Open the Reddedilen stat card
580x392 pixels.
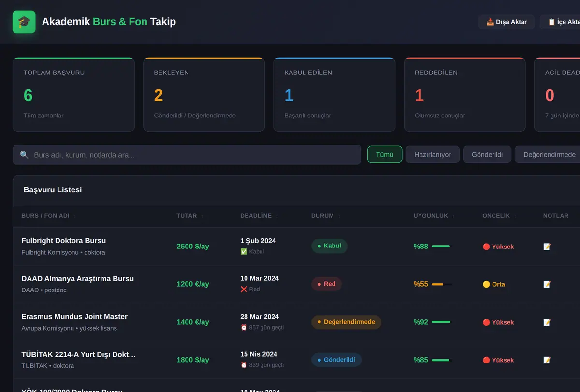click(x=465, y=95)
